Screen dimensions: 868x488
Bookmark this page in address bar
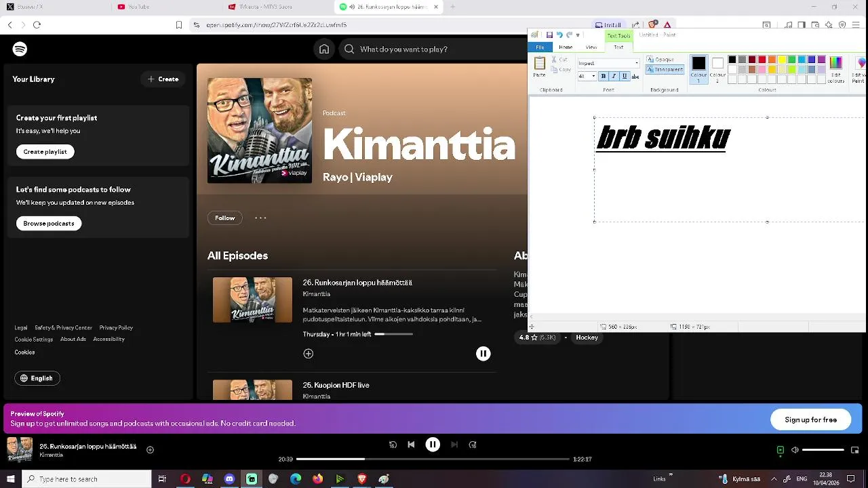(179, 25)
